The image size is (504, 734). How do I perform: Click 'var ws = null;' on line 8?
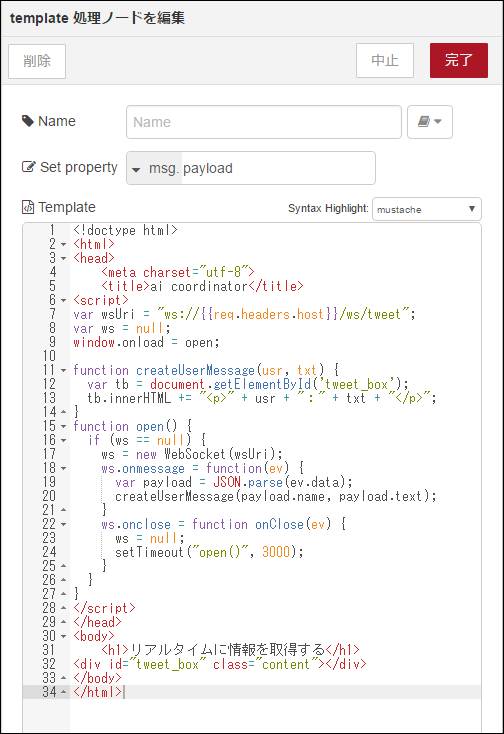[122, 328]
